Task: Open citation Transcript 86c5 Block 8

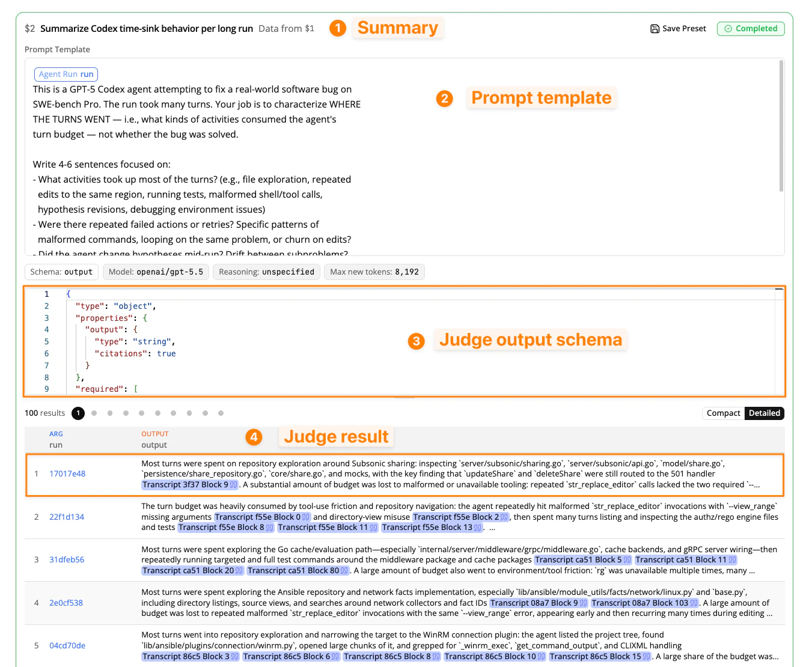Action: pyautogui.click(x=392, y=657)
